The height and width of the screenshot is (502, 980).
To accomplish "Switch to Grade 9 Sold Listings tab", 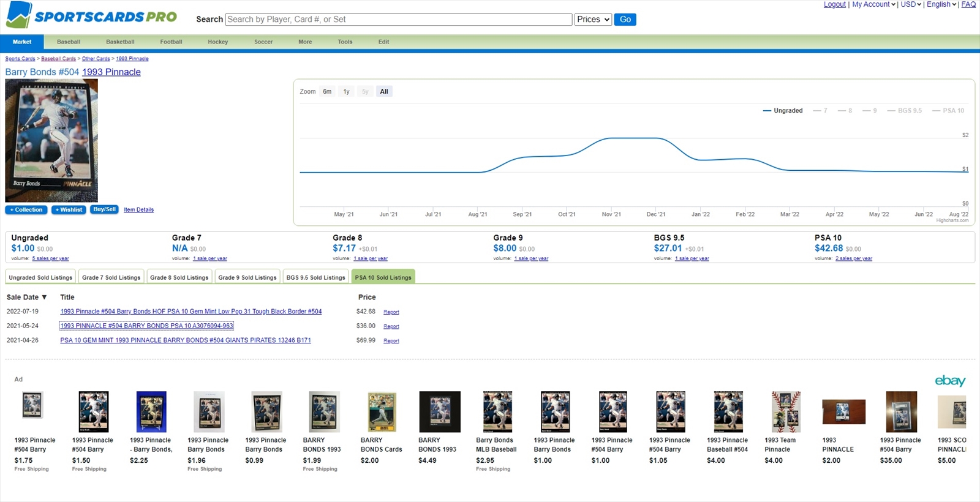I will [x=247, y=277].
